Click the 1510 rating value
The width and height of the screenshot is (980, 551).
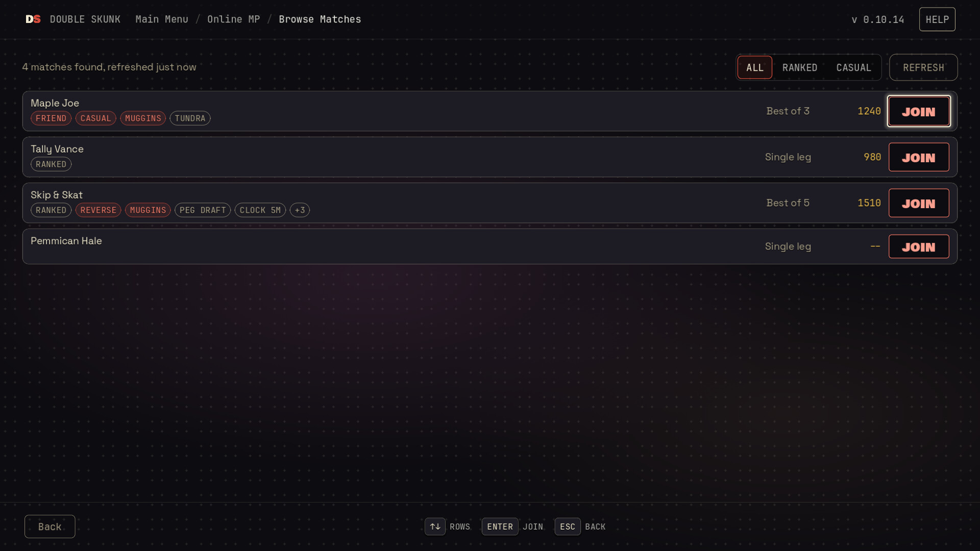(x=869, y=203)
